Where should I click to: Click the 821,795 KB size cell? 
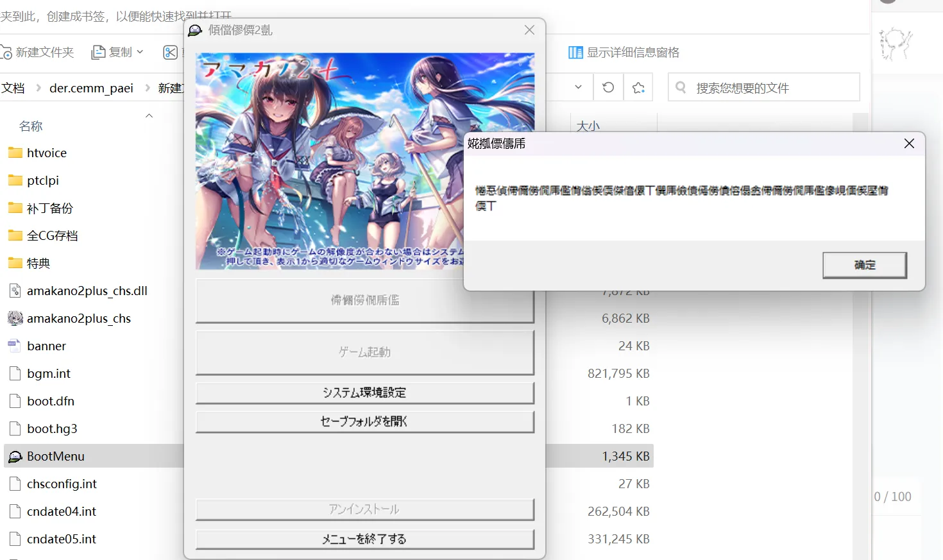[x=618, y=373]
